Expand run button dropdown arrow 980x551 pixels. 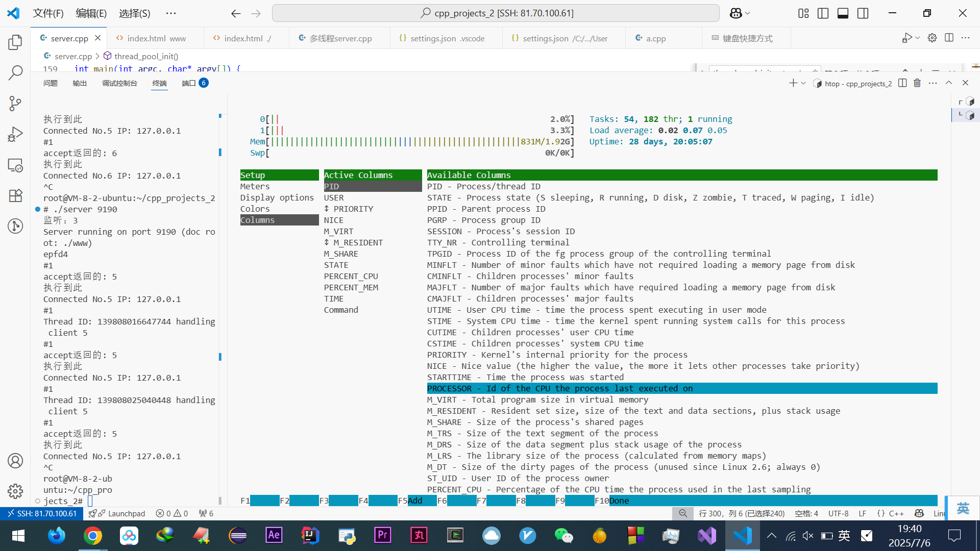[x=918, y=38]
